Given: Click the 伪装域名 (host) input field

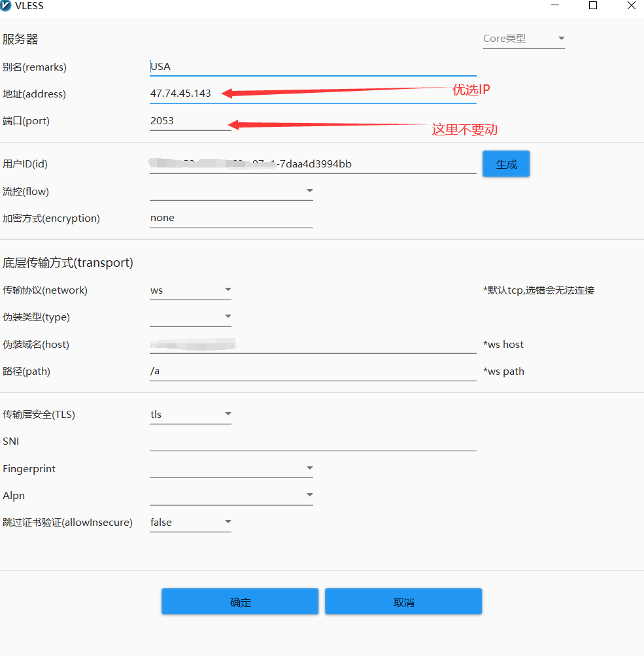Looking at the screenshot, I should [313, 344].
